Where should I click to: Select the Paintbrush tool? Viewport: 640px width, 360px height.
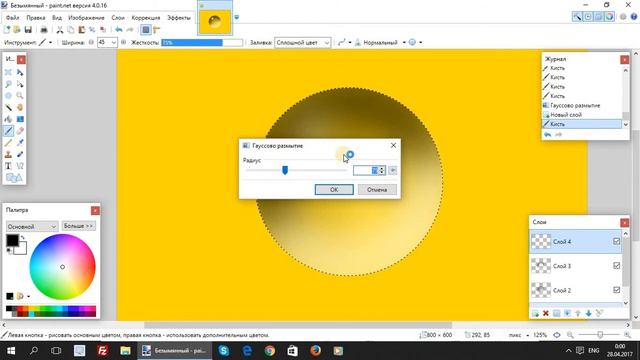tap(8, 131)
